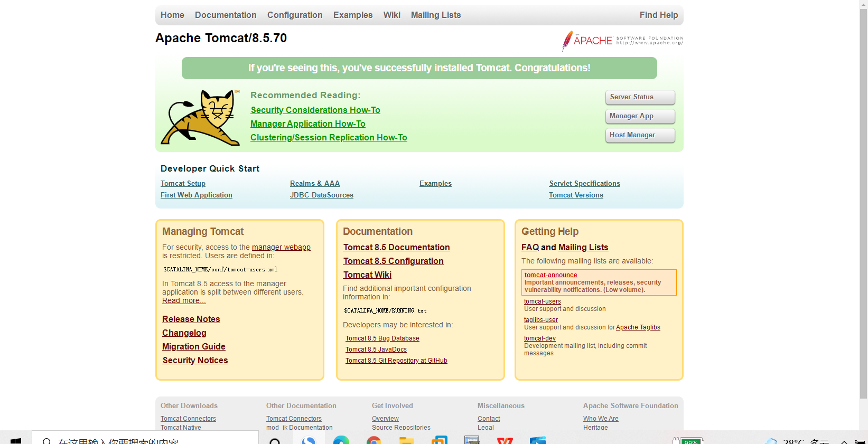Click the Apache Tomcat/8.5.70 heading
Screen dimensions: 868x444
(221, 38)
